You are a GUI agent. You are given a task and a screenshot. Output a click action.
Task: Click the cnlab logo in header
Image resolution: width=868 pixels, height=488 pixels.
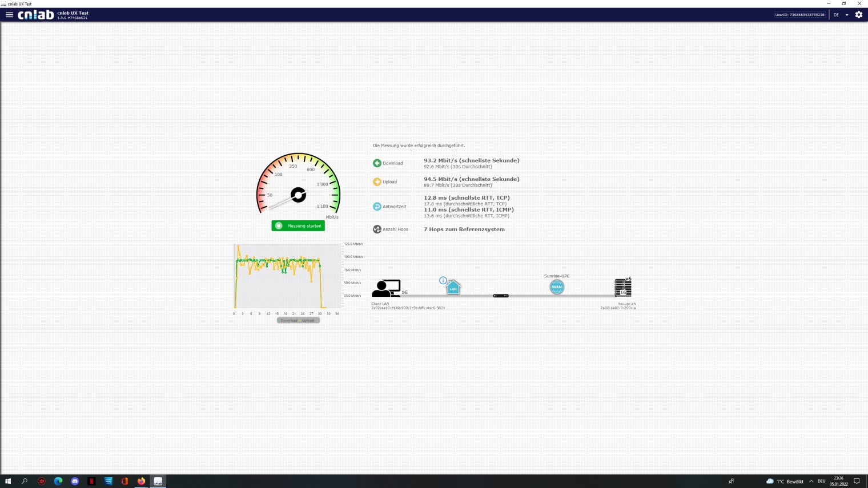(x=35, y=15)
